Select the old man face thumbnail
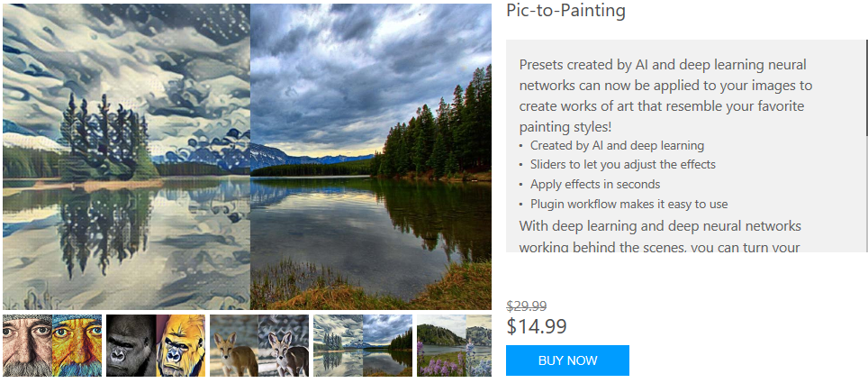The height and width of the screenshot is (383, 868). 52,346
